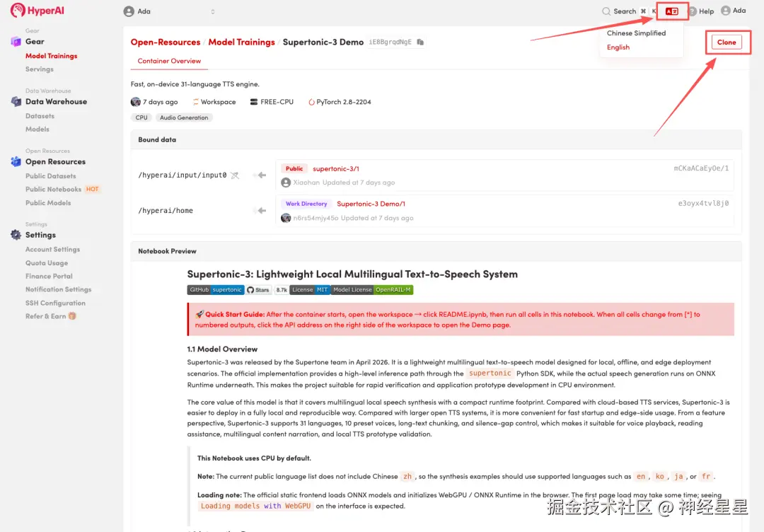764x532 pixels.
Task: Go to Model Trainings breadcrumb
Action: point(241,42)
